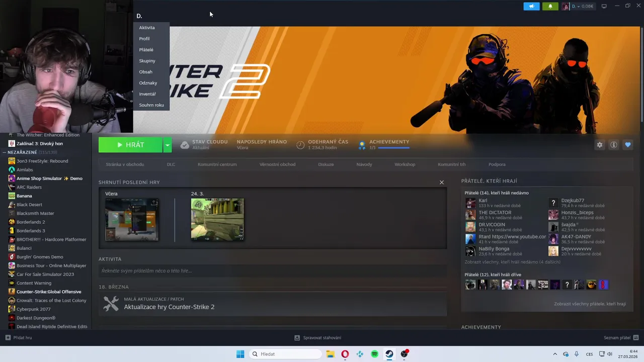Click the played time clock icon

coord(300,145)
